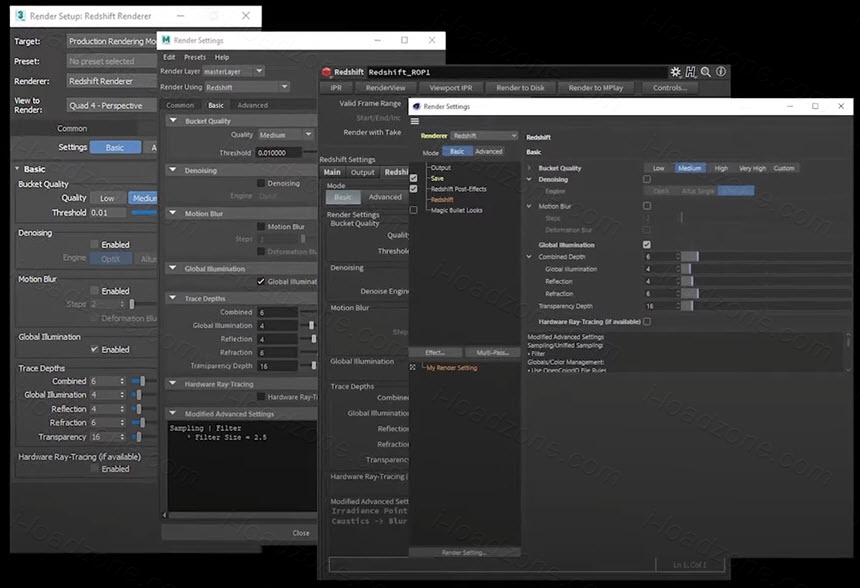Collapse the Denoising section in Maya

[173, 170]
